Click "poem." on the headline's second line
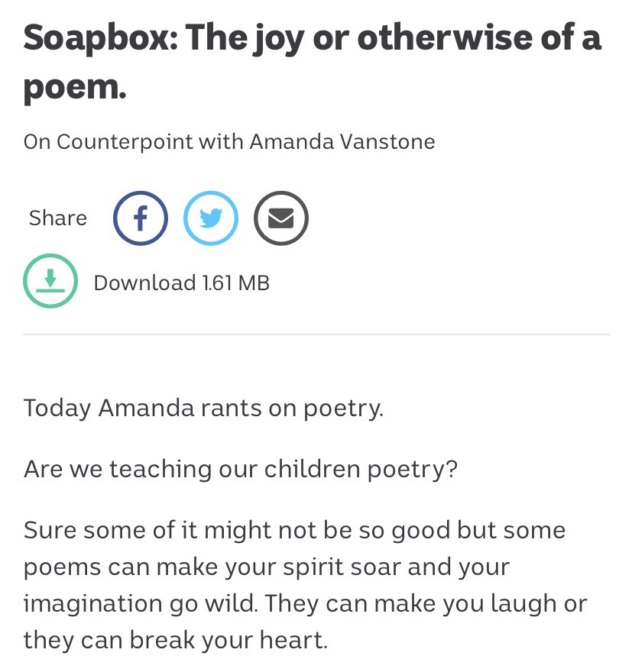632x672 pixels. (74, 86)
